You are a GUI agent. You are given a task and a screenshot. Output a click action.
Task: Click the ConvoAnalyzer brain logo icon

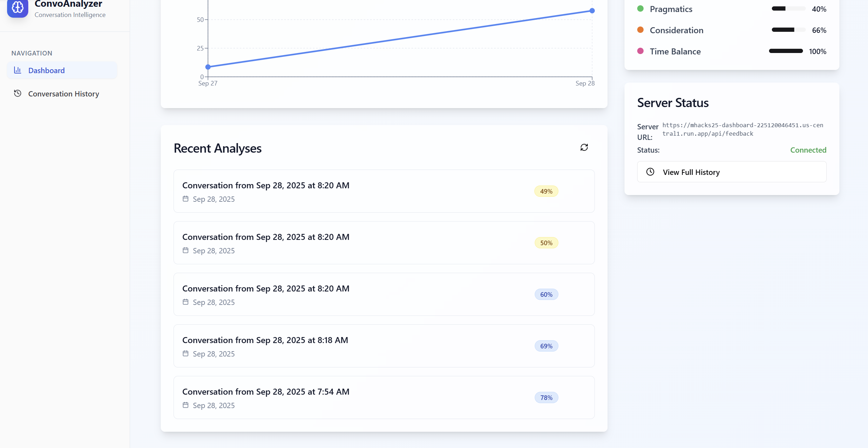[17, 7]
